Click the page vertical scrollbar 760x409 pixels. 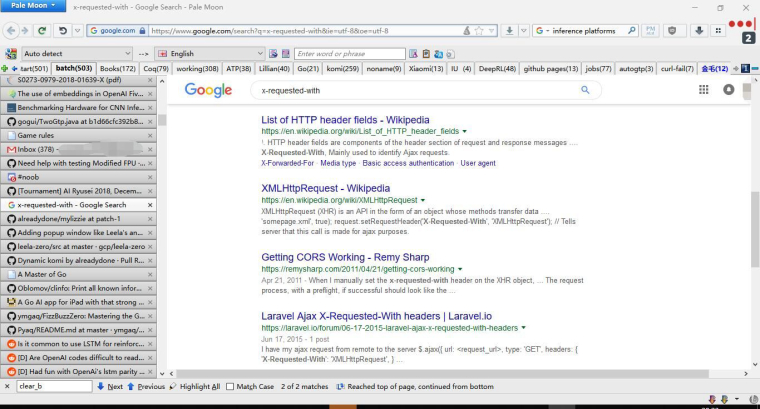coord(755,229)
